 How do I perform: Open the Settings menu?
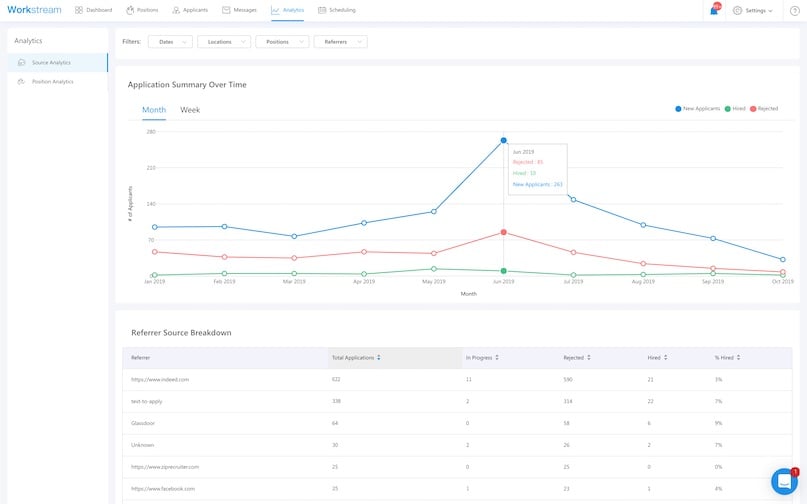click(x=755, y=10)
